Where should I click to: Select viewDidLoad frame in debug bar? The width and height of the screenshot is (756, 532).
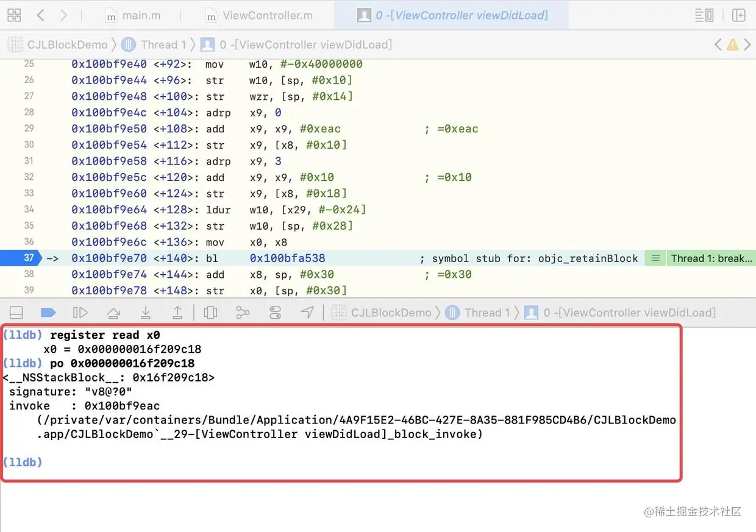click(621, 313)
